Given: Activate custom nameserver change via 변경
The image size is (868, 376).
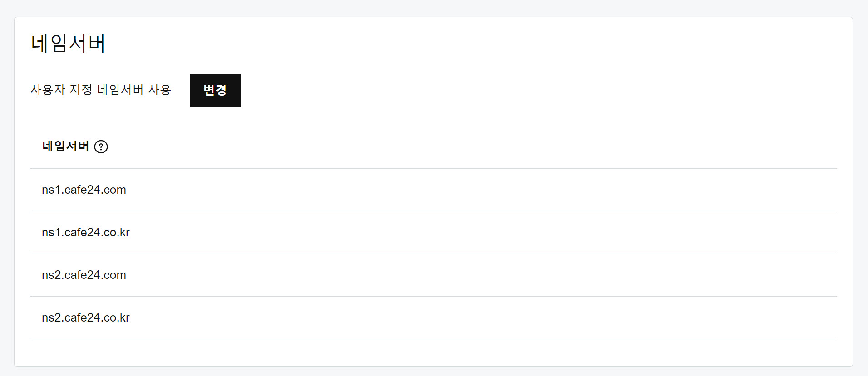Looking at the screenshot, I should 215,91.
